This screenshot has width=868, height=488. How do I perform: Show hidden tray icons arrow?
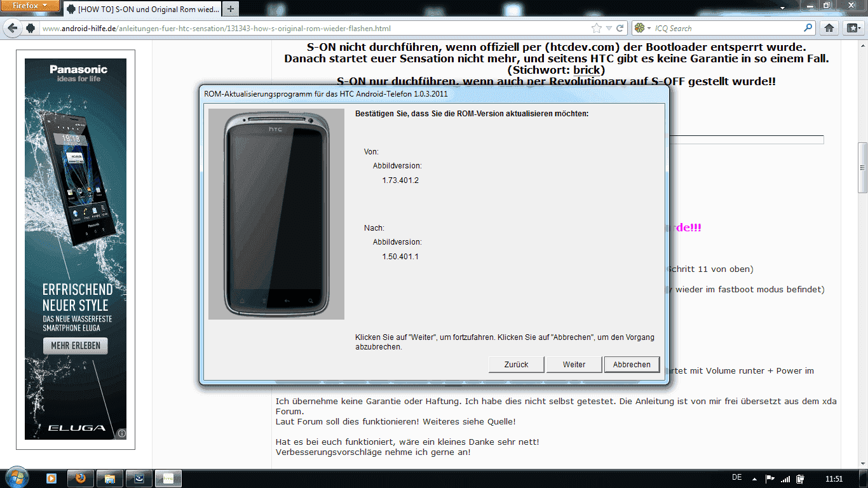click(x=754, y=478)
